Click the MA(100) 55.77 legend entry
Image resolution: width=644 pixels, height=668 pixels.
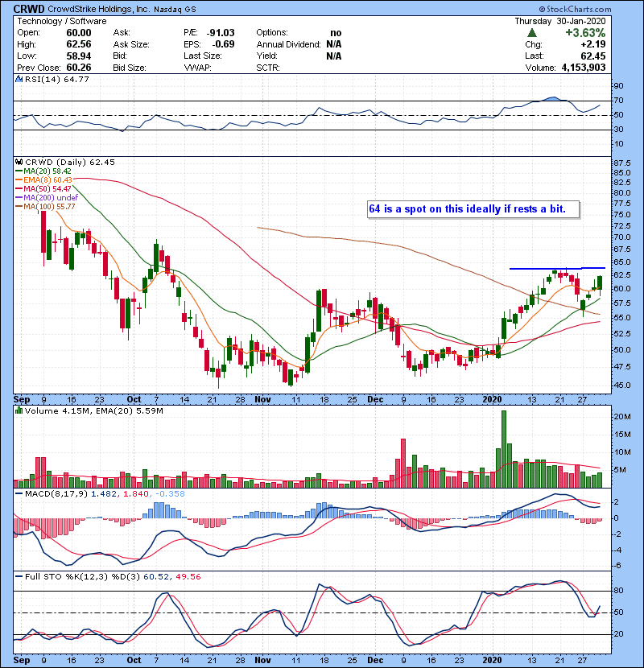click(x=46, y=207)
